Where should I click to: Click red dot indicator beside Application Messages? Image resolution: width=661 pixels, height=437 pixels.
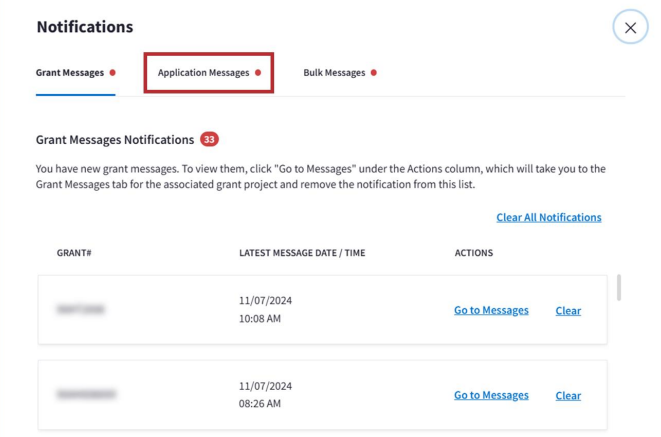(258, 73)
